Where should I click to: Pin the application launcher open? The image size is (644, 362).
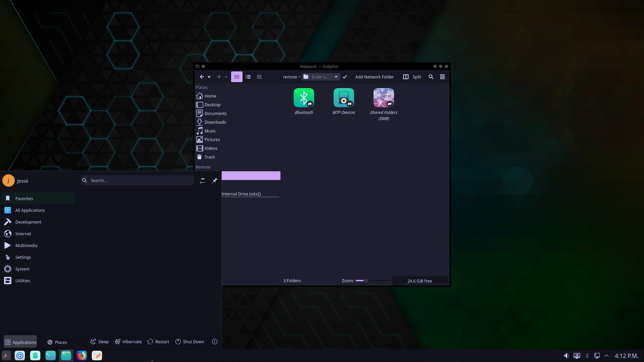(x=215, y=181)
